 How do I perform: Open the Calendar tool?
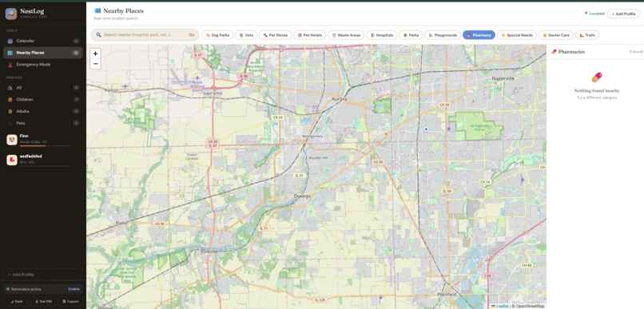(42, 41)
